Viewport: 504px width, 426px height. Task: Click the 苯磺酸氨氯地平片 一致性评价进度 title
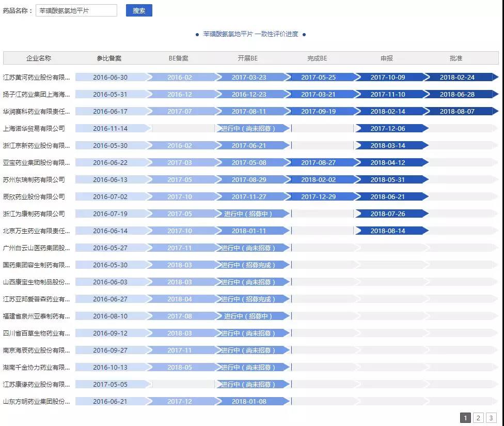(x=250, y=34)
